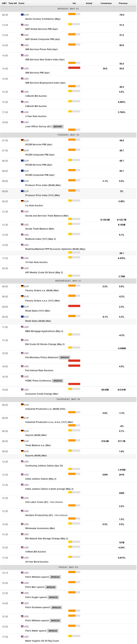Click the Wednesday, May 07 date header

[68, 281]
